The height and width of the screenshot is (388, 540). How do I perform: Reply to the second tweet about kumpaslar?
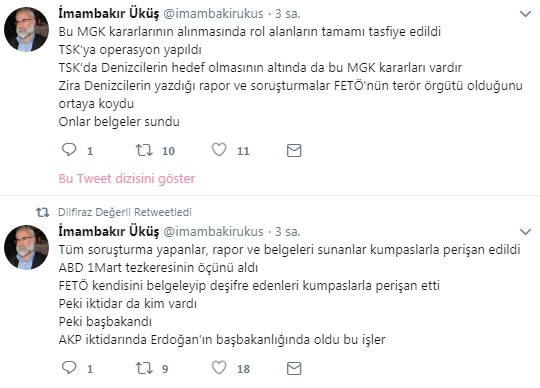point(69,368)
